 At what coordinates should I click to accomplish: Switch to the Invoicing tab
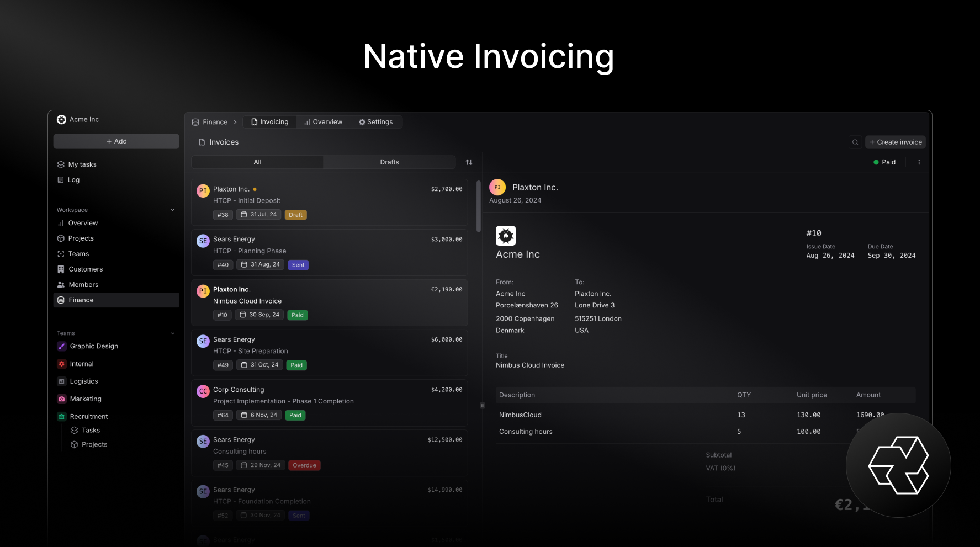pos(269,122)
